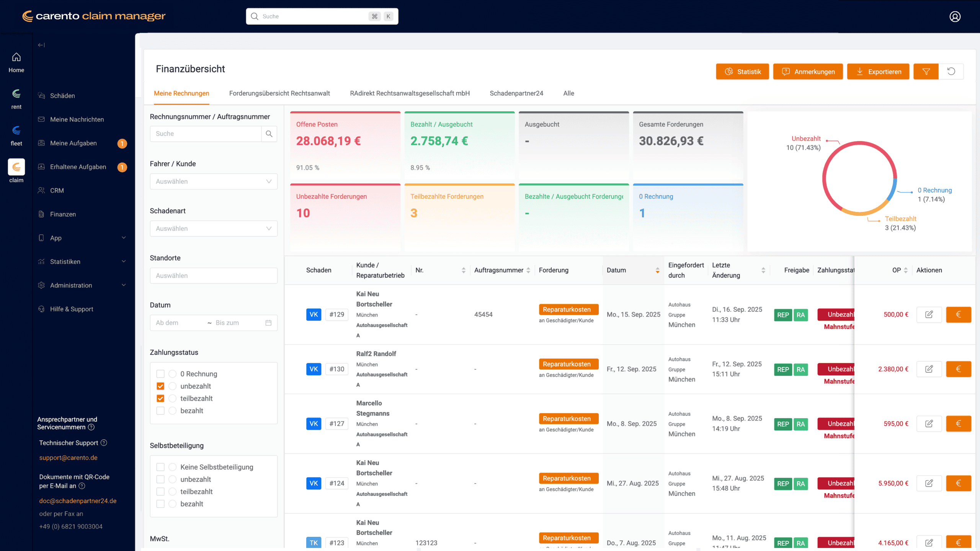Uncheck the unbezahlt Zahlungsstatus checkbox

pyautogui.click(x=160, y=386)
